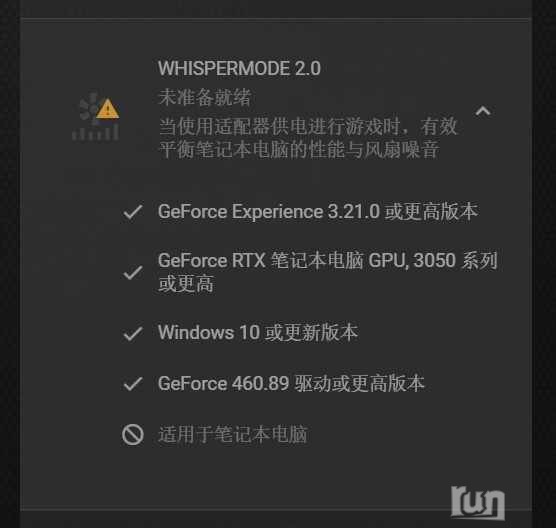Click the checkmark beside GeForce Experience 3.21.0

point(133,212)
